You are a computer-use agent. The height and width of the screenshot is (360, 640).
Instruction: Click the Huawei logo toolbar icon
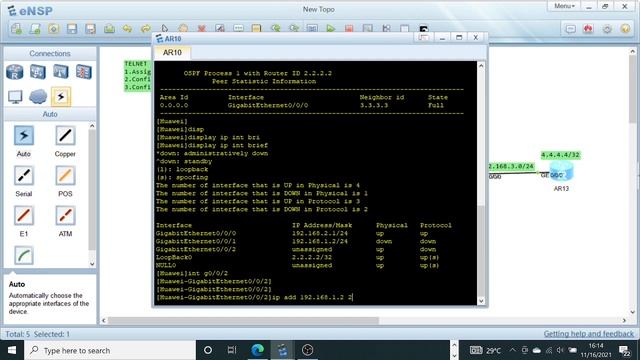(x=588, y=29)
